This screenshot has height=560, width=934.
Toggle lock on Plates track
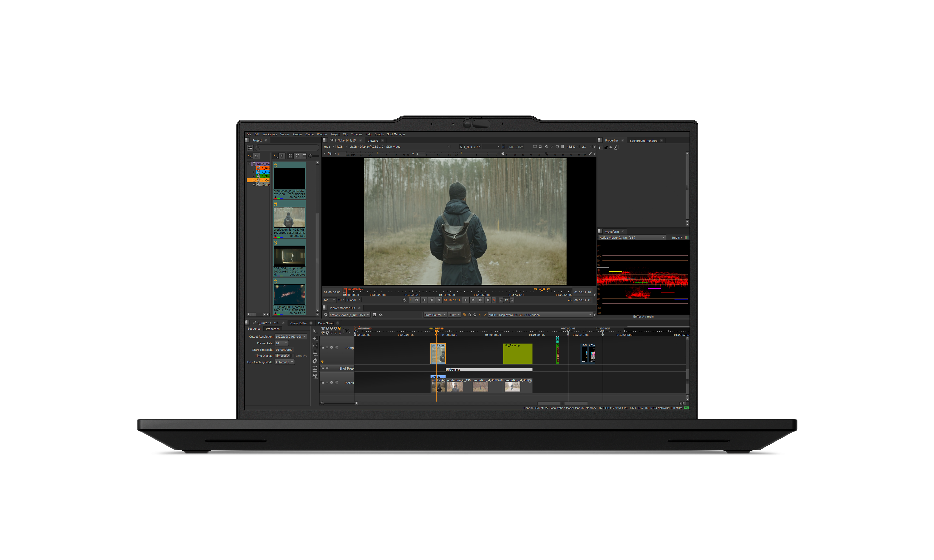[x=322, y=383]
